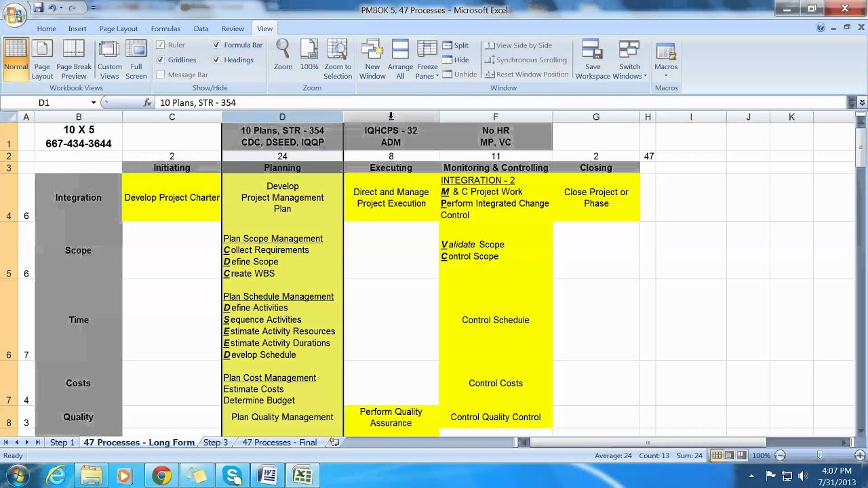Click the horizontal scrollbar
This screenshot has width=868, height=488.
pos(648,443)
